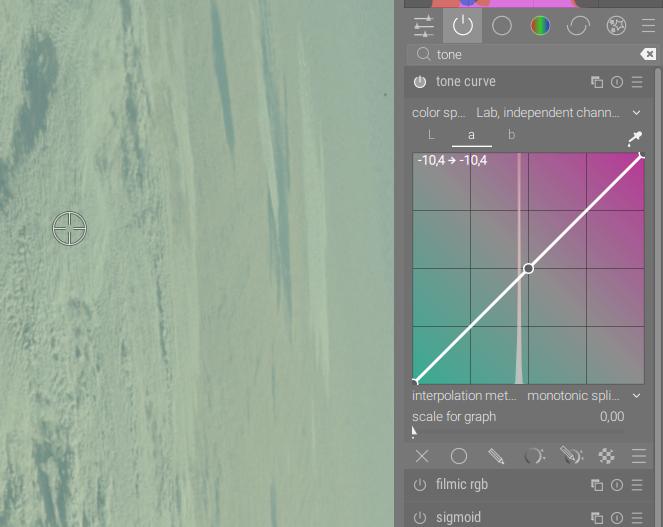Open sigmoid multiple instances menu

tap(597, 518)
